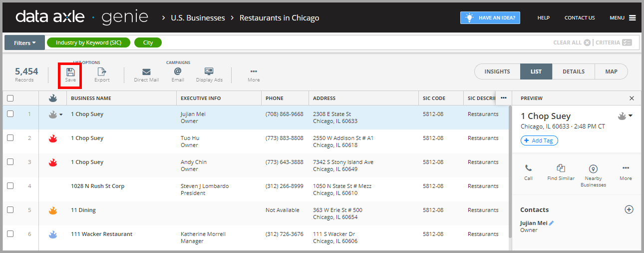Screen dimensions: 644x253
Task: Open the hamburger Menu
Action: tap(633, 17)
